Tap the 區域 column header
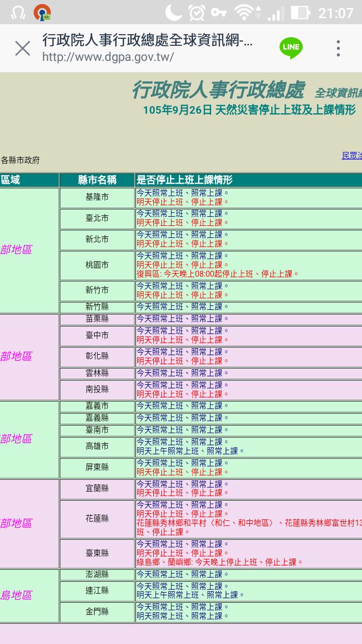Screen dimensions: 362x644 click(29, 180)
